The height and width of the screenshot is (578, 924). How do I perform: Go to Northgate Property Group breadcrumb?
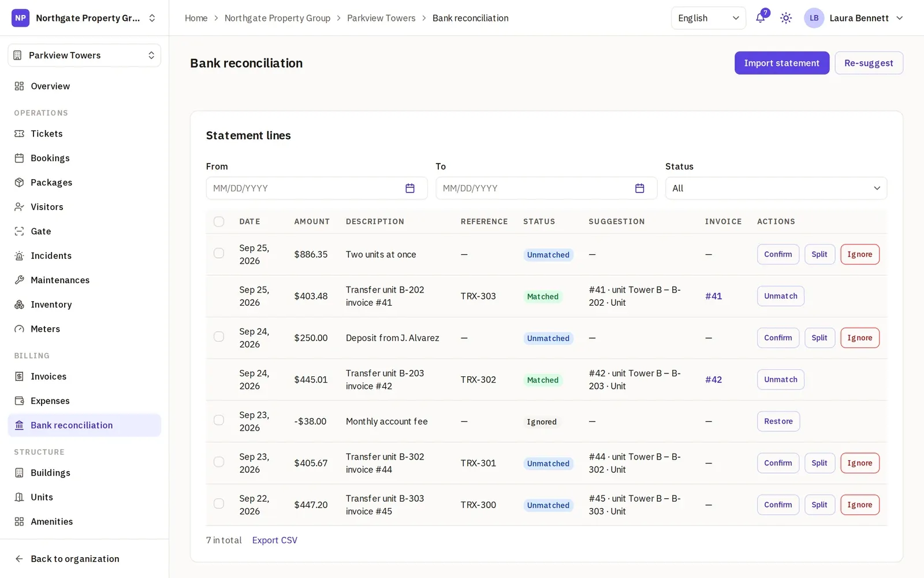[x=277, y=18]
